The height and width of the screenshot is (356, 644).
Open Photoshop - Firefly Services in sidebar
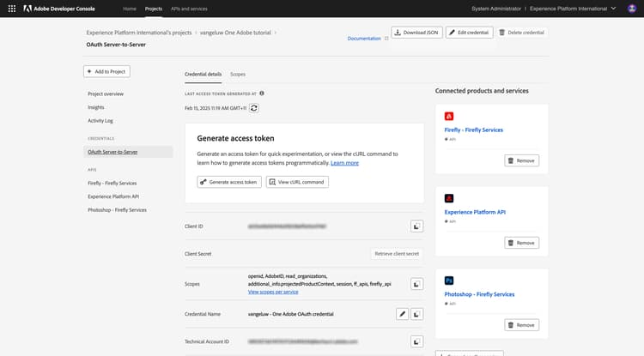click(x=117, y=210)
